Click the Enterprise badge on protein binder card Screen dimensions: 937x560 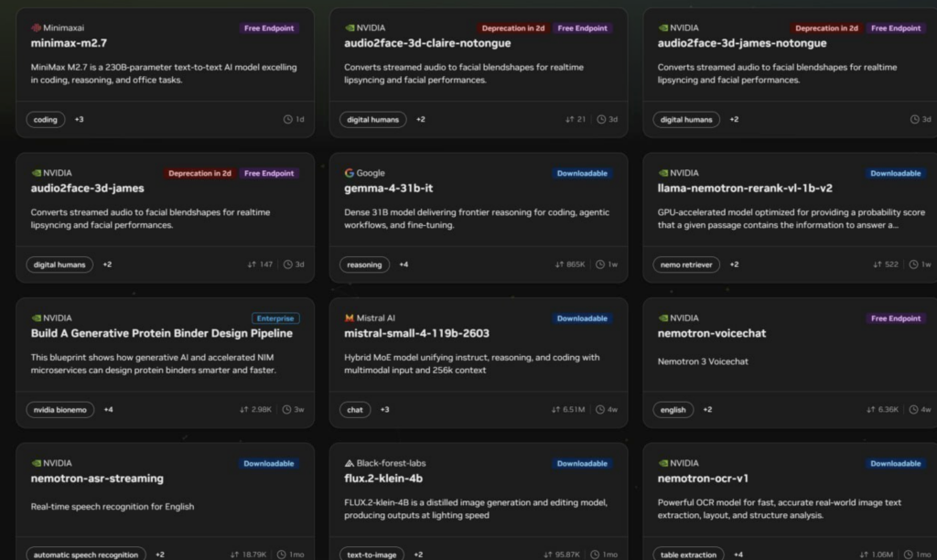[x=275, y=318]
